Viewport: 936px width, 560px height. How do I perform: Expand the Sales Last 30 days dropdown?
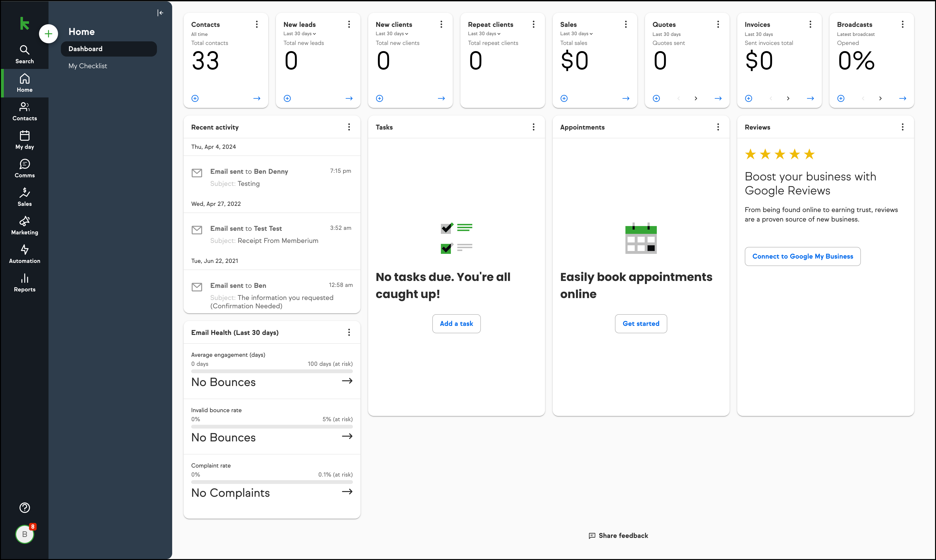(x=576, y=34)
